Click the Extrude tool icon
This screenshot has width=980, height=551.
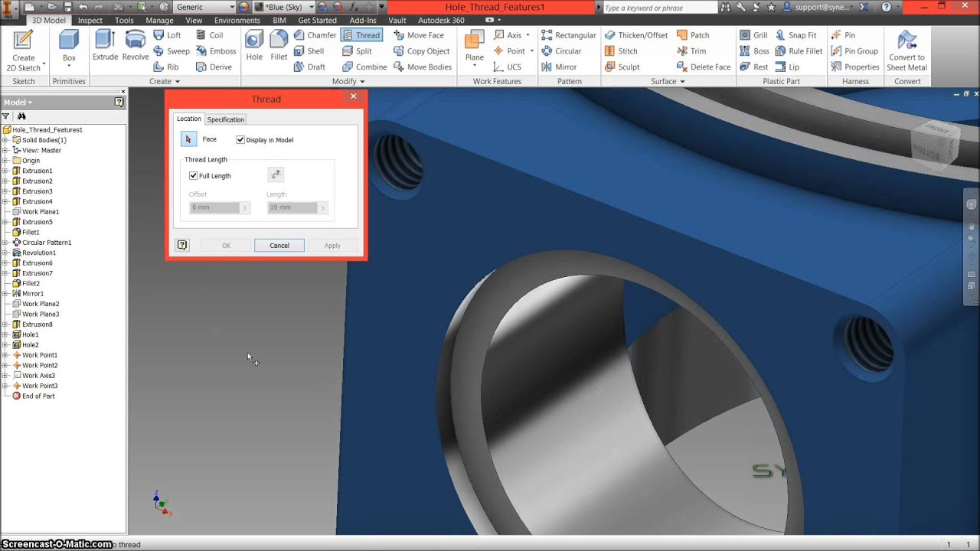tap(105, 45)
